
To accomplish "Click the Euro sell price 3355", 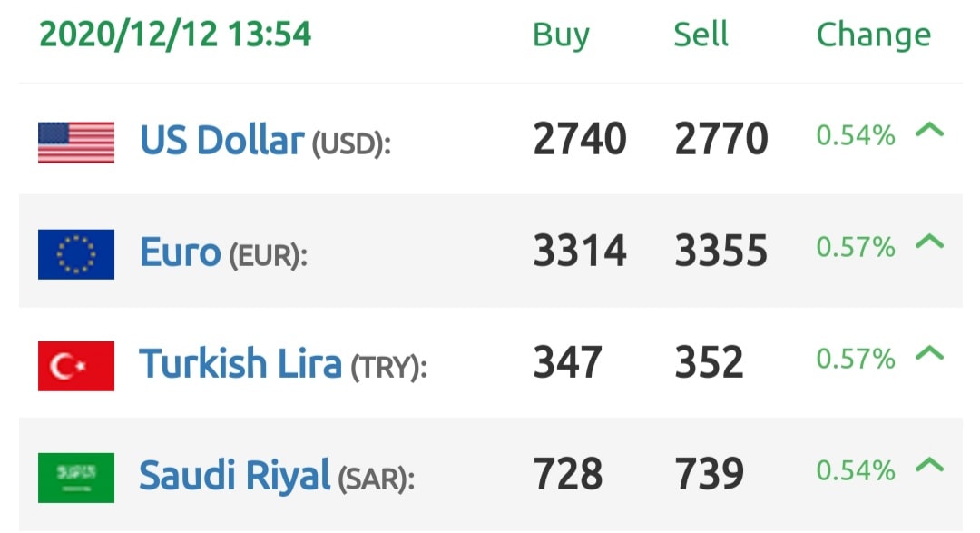I will click(x=721, y=251).
